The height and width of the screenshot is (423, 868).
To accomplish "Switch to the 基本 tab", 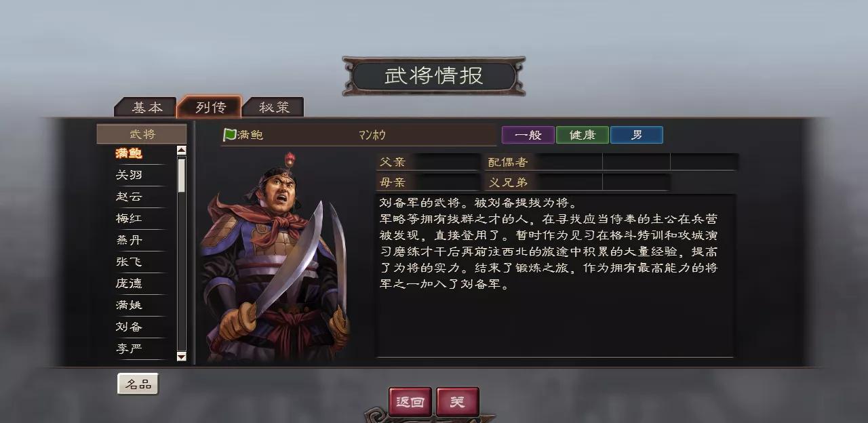I will 146,107.
